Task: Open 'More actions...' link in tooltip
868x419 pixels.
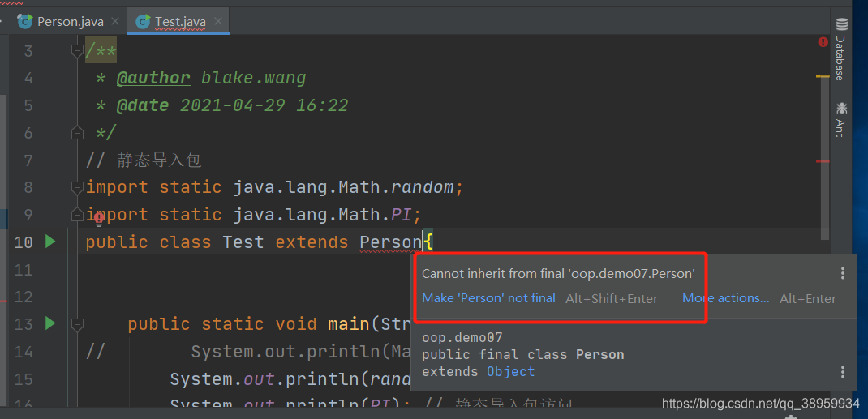Action: coord(726,298)
